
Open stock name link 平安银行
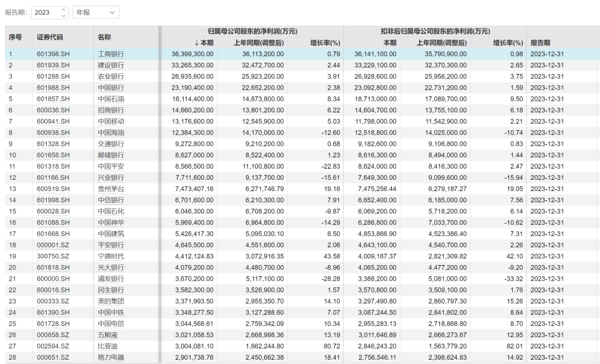click(110, 245)
